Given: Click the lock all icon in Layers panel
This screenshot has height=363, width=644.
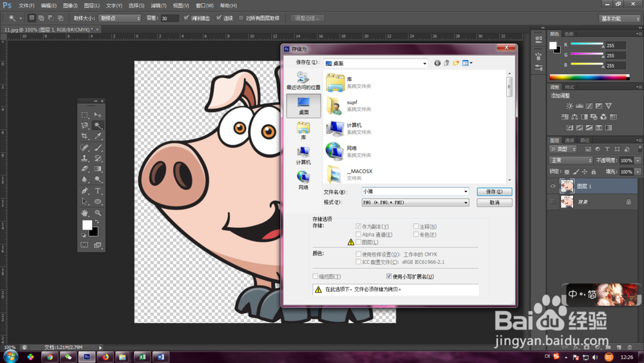Looking at the screenshot, I should tap(594, 172).
